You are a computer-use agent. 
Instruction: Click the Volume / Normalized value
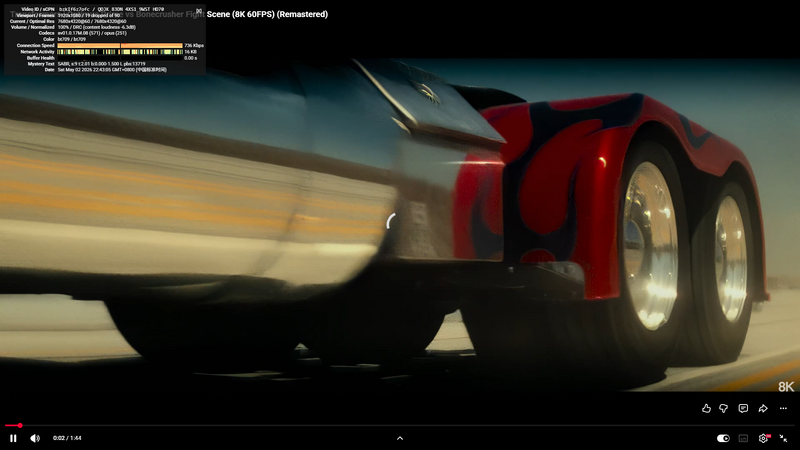[x=96, y=27]
